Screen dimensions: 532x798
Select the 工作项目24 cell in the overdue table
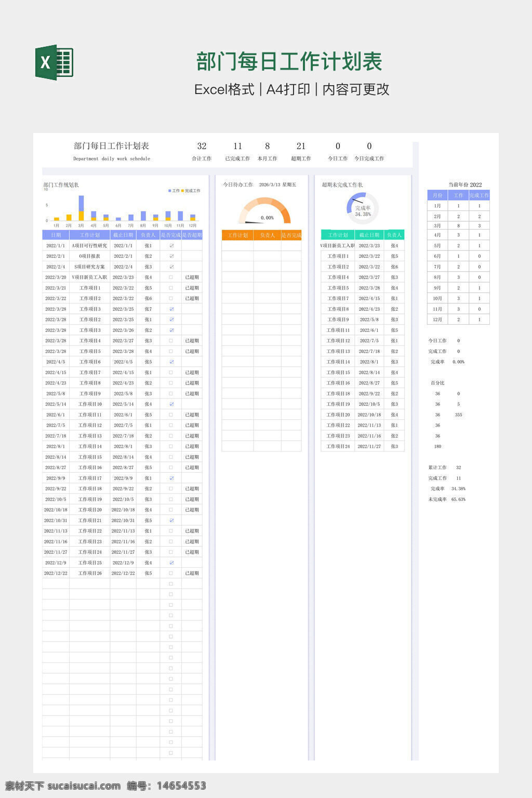338,446
